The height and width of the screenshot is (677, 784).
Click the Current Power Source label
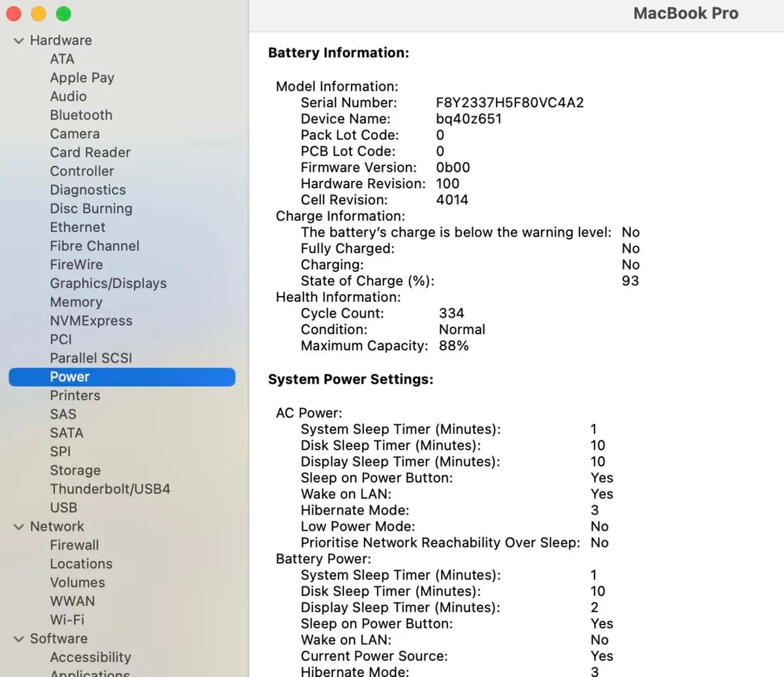tap(374, 656)
